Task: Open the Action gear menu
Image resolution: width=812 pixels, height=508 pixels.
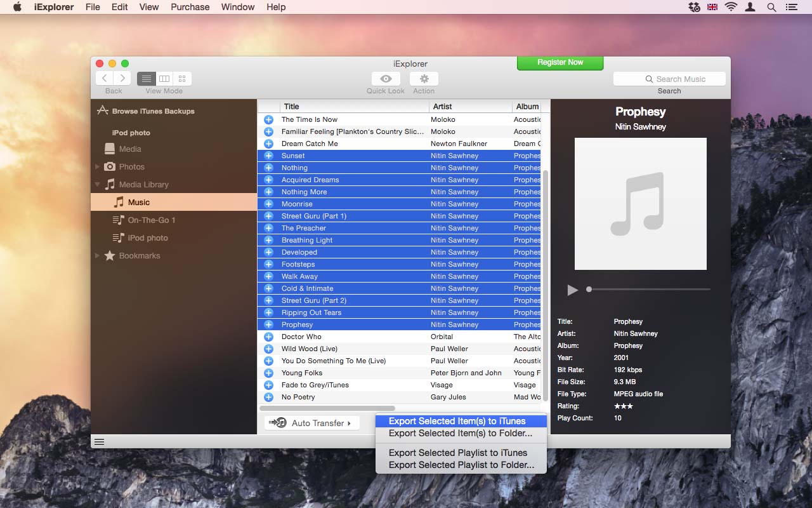Action: [424, 79]
